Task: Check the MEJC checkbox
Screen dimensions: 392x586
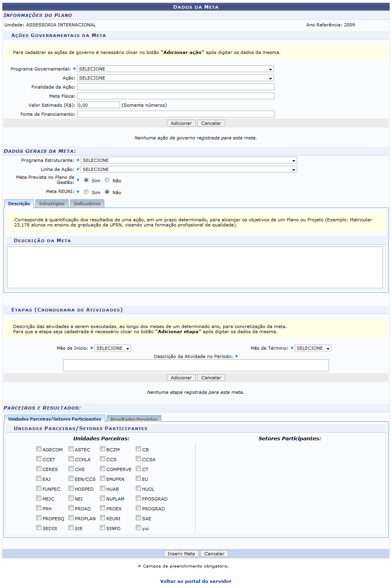Action: click(x=39, y=498)
